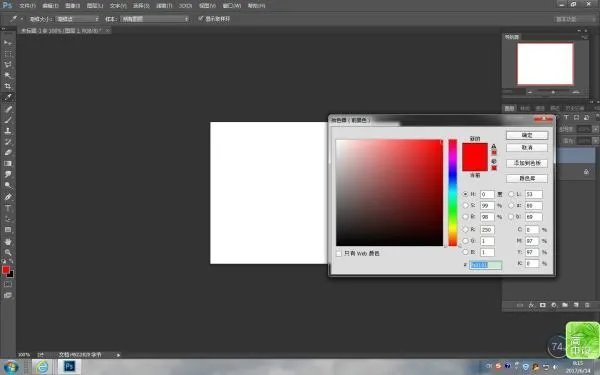Select the Quick Selection tool
The image size is (600, 375).
click(x=8, y=75)
